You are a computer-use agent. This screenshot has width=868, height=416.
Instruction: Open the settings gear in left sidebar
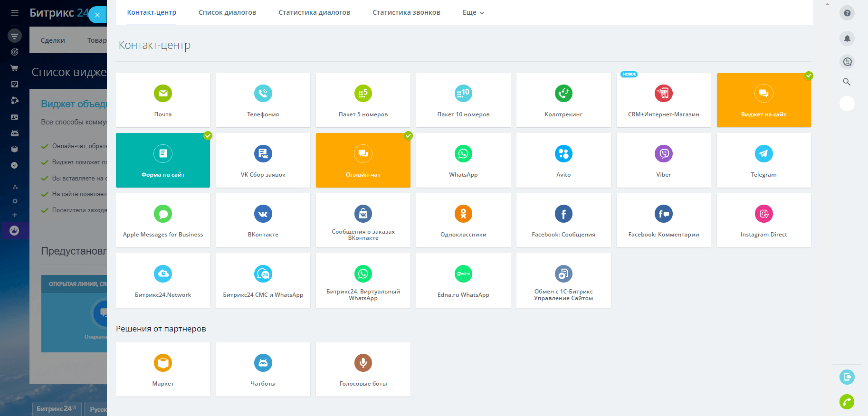point(15,201)
